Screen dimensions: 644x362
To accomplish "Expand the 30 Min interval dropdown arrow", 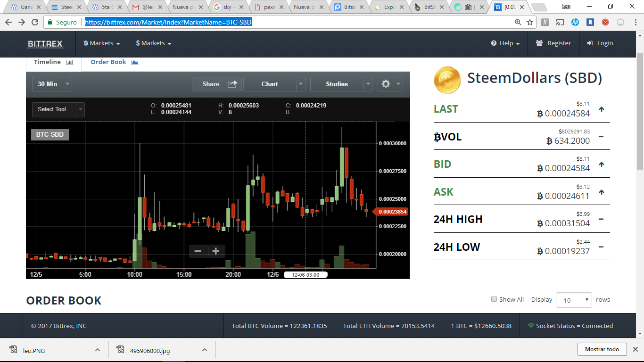I will click(x=67, y=84).
